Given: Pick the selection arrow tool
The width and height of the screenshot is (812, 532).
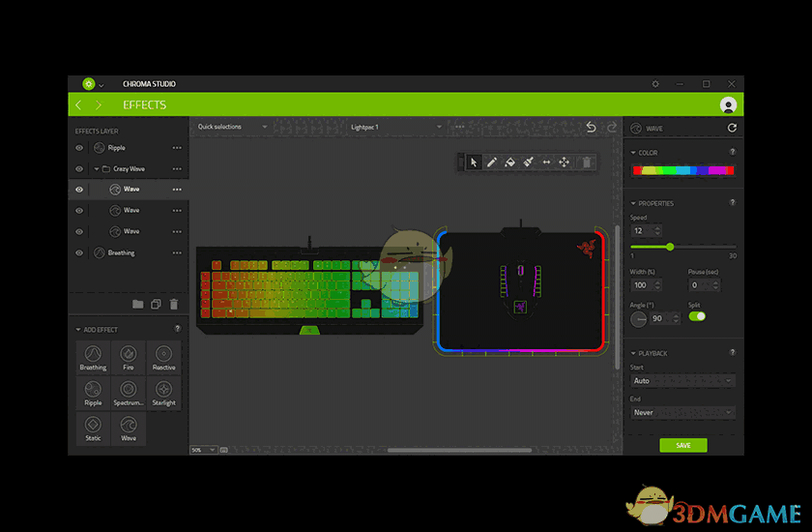Looking at the screenshot, I should pos(473,163).
